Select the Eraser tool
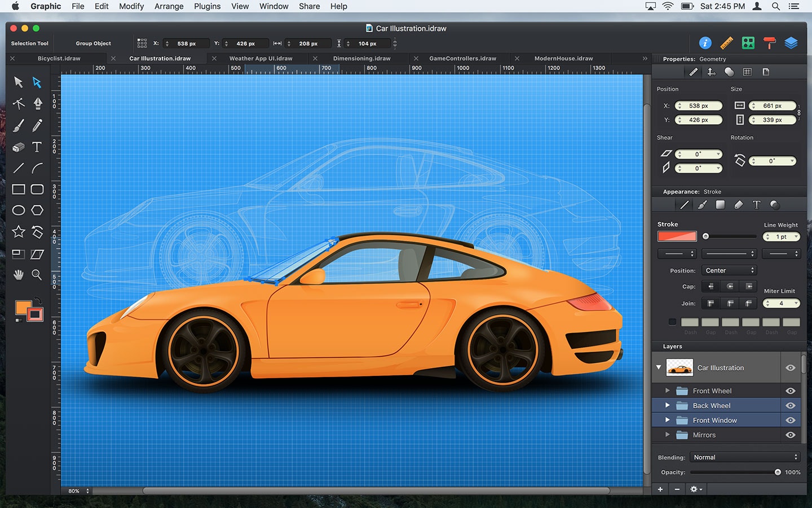This screenshot has width=812, height=508. 18,147
